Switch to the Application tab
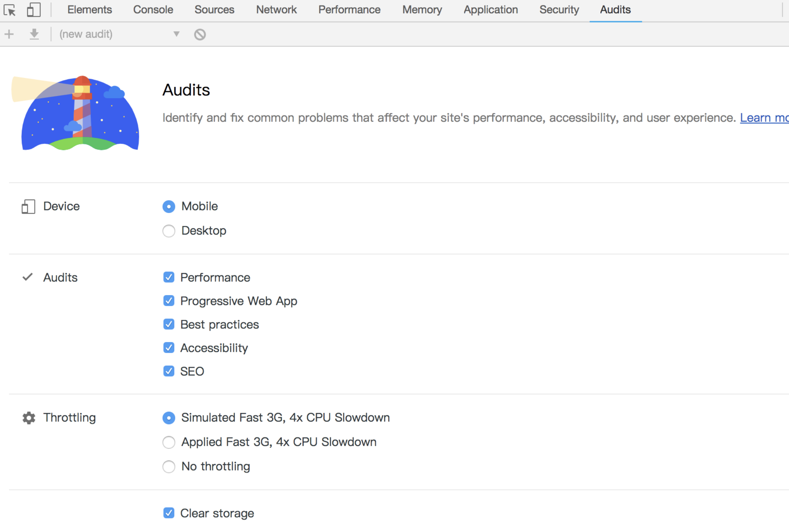Screen dimensions: 789x532 coord(491,10)
